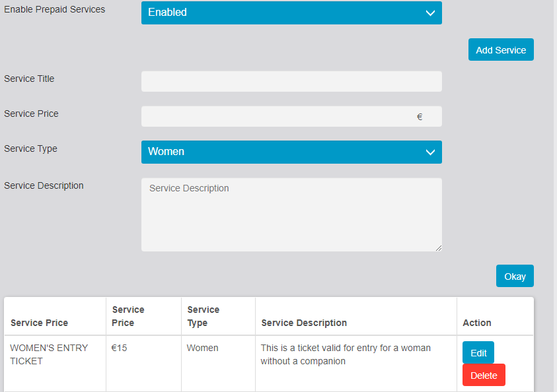Expand the Service Type dropdown showing Women

tap(291, 152)
